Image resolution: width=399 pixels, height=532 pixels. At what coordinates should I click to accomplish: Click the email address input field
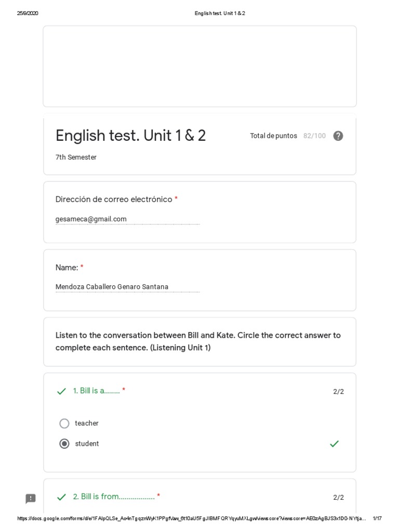[127, 219]
